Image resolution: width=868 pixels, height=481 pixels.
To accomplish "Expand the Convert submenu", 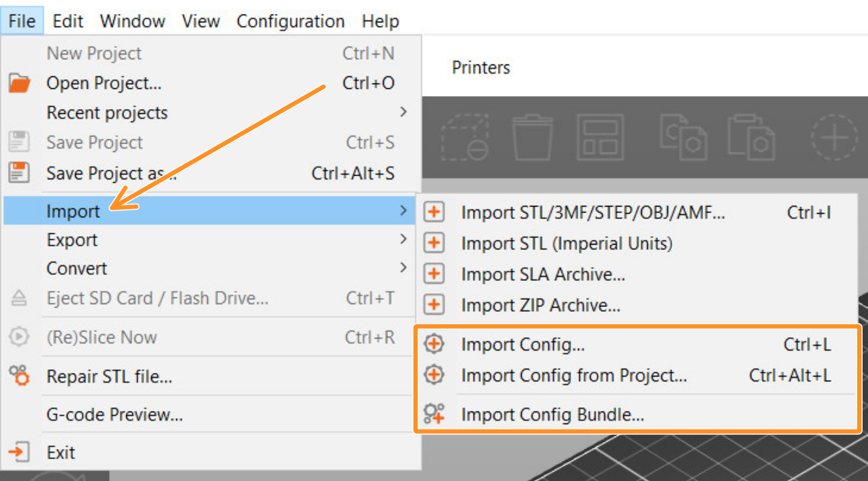I will (x=403, y=268).
